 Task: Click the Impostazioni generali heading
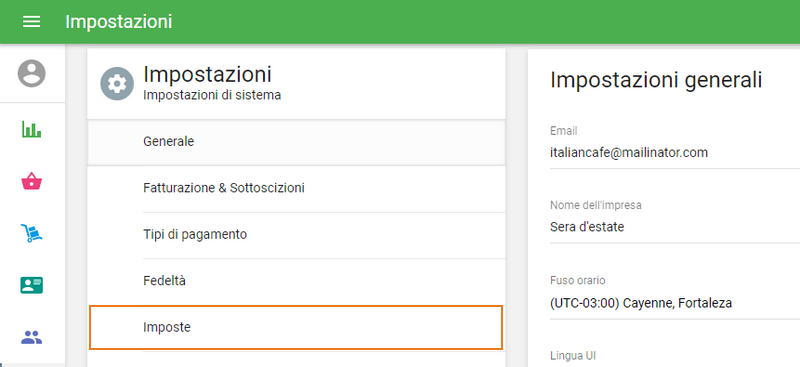tap(656, 81)
